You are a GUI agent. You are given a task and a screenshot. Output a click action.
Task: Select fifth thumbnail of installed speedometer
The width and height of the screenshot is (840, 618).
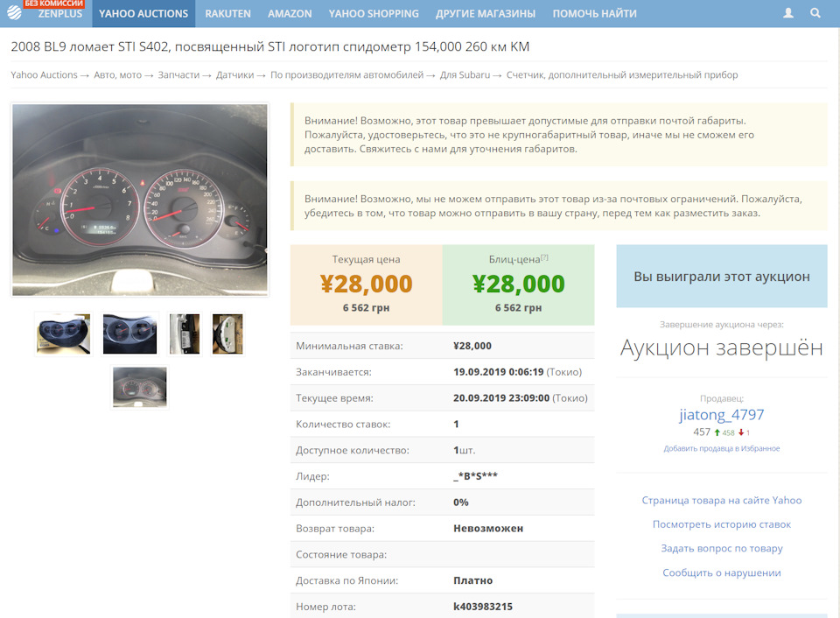pyautogui.click(x=140, y=387)
